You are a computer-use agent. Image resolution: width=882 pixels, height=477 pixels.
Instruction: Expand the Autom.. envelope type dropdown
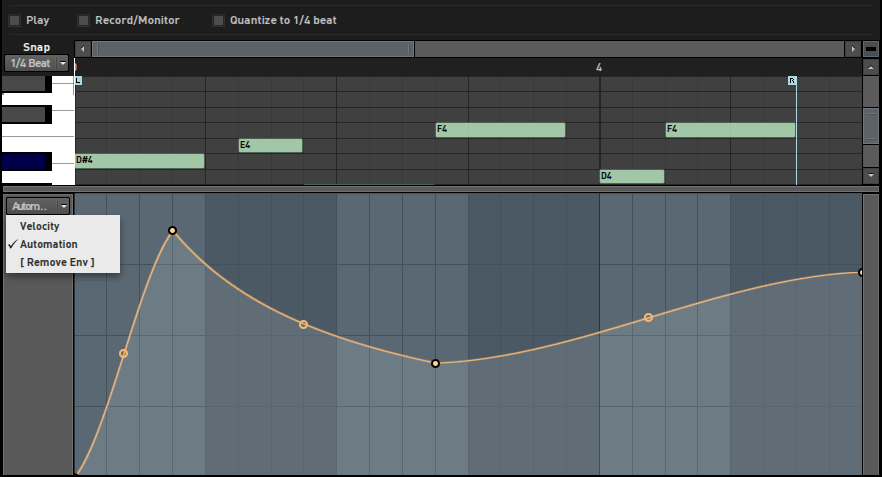(x=38, y=206)
